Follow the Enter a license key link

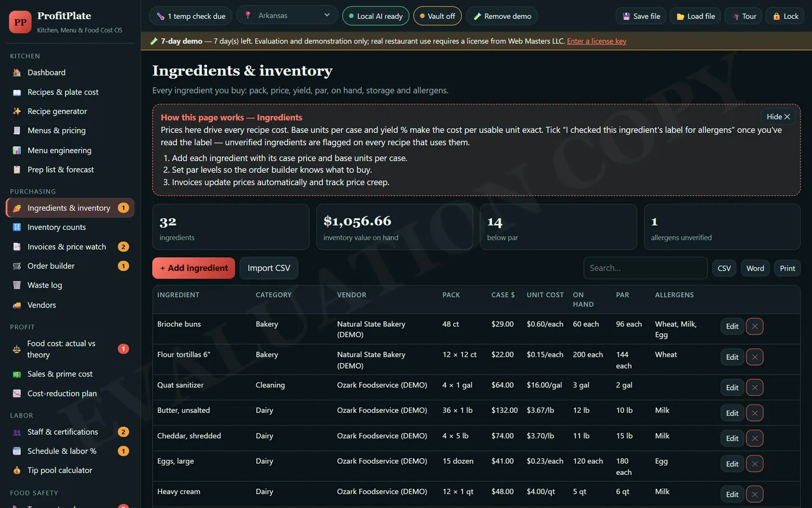click(x=596, y=41)
